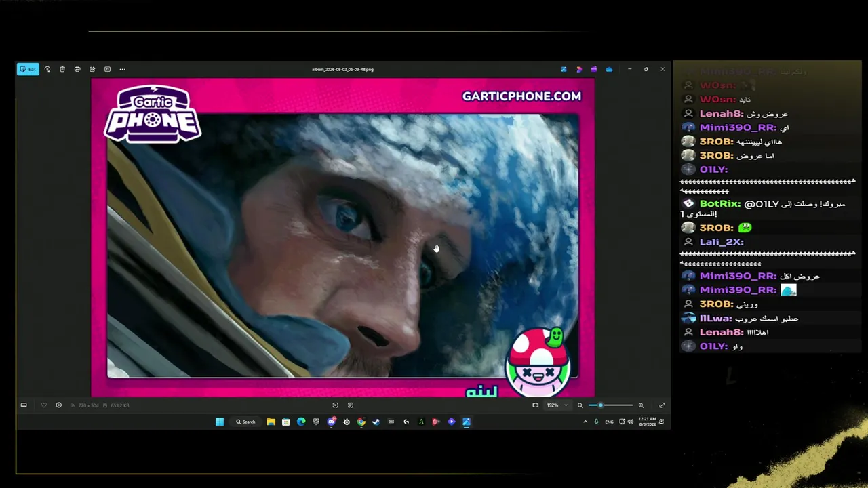Delete the photo with the trash icon
868x488 pixels.
click(x=62, y=69)
